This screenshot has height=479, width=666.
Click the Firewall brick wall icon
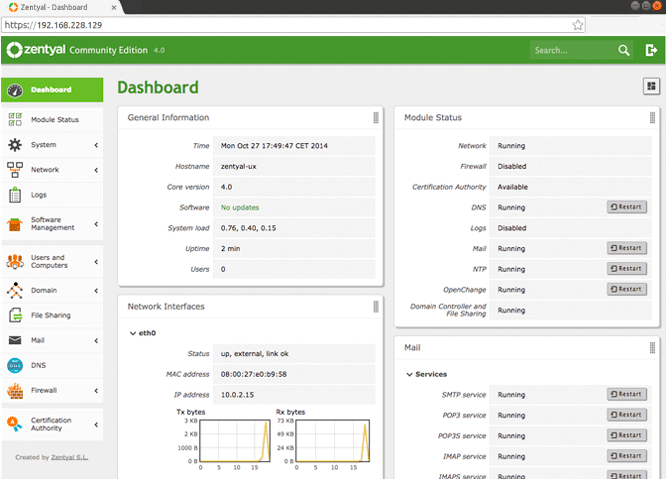(15, 391)
